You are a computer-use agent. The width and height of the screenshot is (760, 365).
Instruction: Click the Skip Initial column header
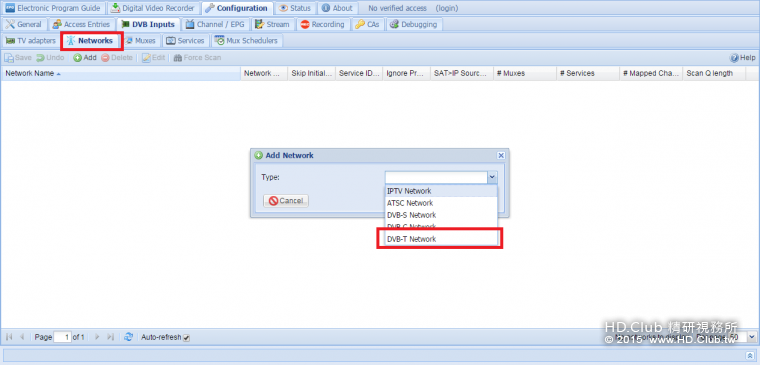pyautogui.click(x=312, y=74)
